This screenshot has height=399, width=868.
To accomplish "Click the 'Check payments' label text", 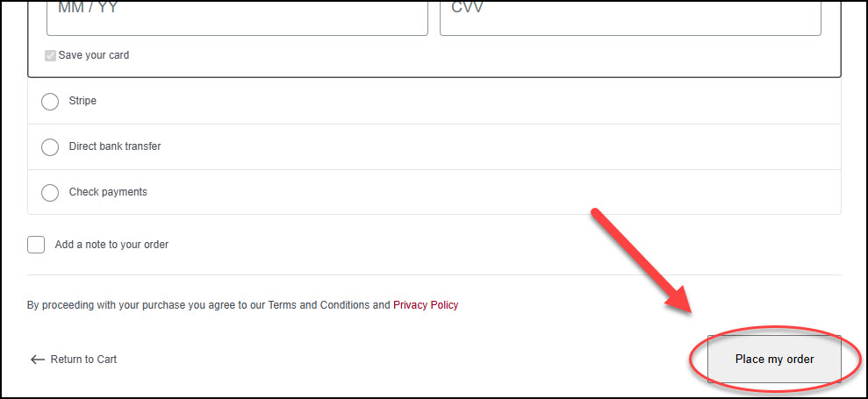I will (x=108, y=192).
